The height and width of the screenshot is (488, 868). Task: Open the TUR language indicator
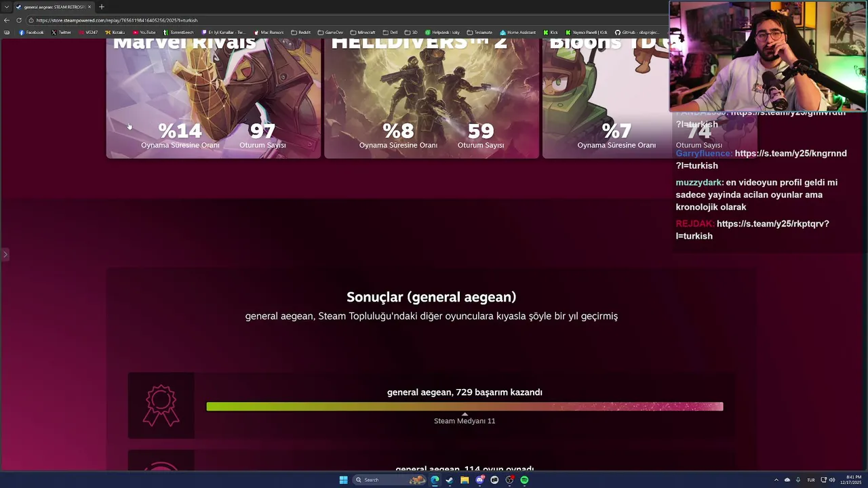810,480
